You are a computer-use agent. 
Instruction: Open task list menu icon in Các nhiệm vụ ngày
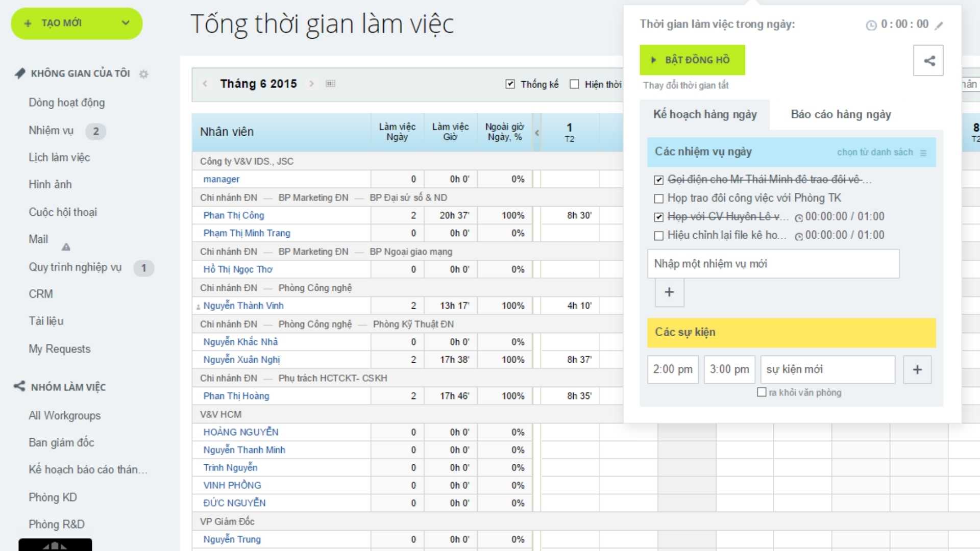pyautogui.click(x=923, y=153)
